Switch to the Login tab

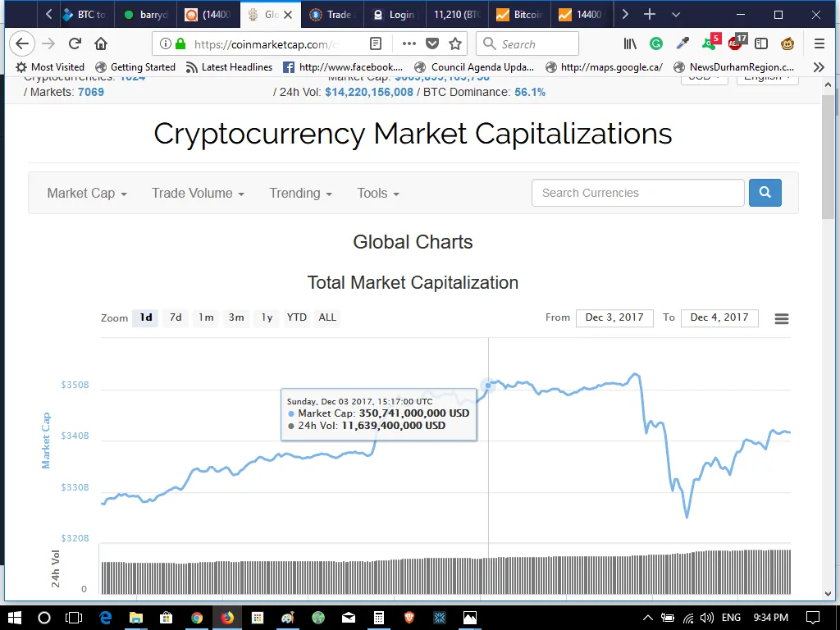(395, 15)
